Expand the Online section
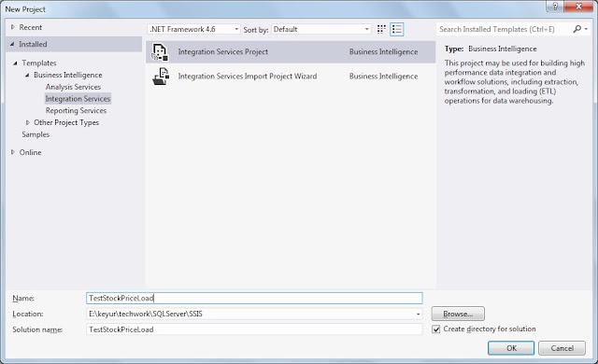 tap(12, 152)
